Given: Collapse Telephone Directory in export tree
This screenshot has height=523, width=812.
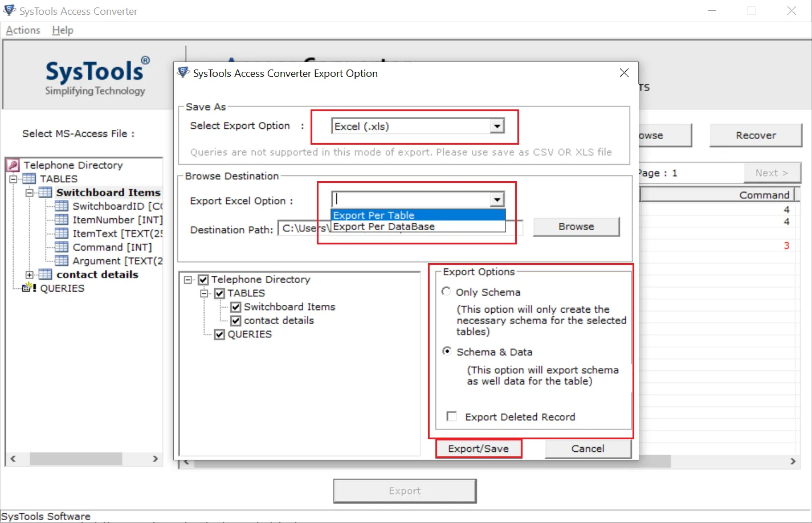Looking at the screenshot, I should click(188, 280).
